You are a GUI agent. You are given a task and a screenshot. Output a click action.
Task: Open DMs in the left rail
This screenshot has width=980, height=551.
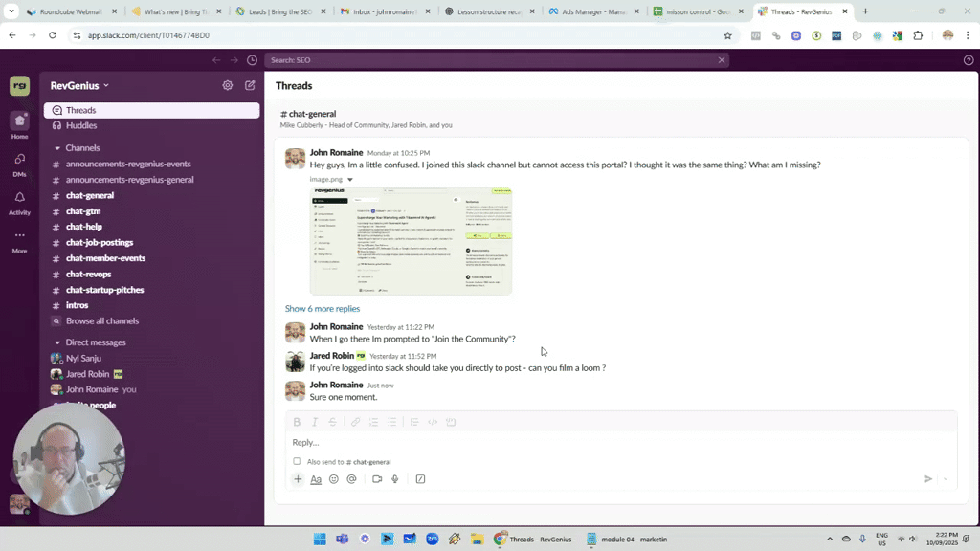pyautogui.click(x=19, y=164)
